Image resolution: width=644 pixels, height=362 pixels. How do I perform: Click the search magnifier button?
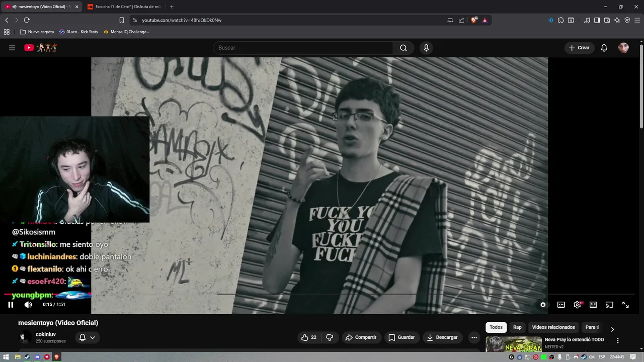click(404, 48)
